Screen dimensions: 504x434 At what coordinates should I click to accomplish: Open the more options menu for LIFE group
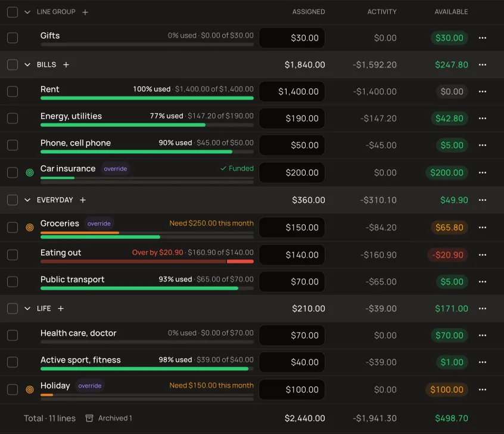coord(482,309)
